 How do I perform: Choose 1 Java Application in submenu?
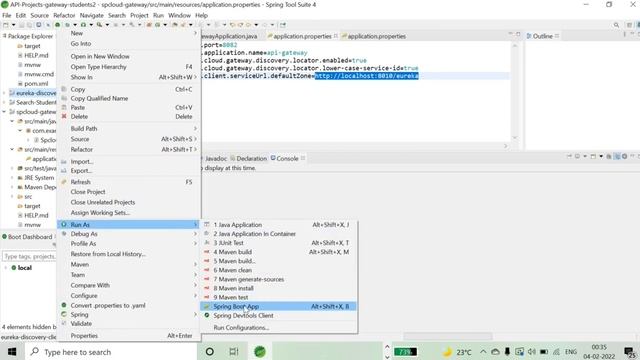point(278,224)
